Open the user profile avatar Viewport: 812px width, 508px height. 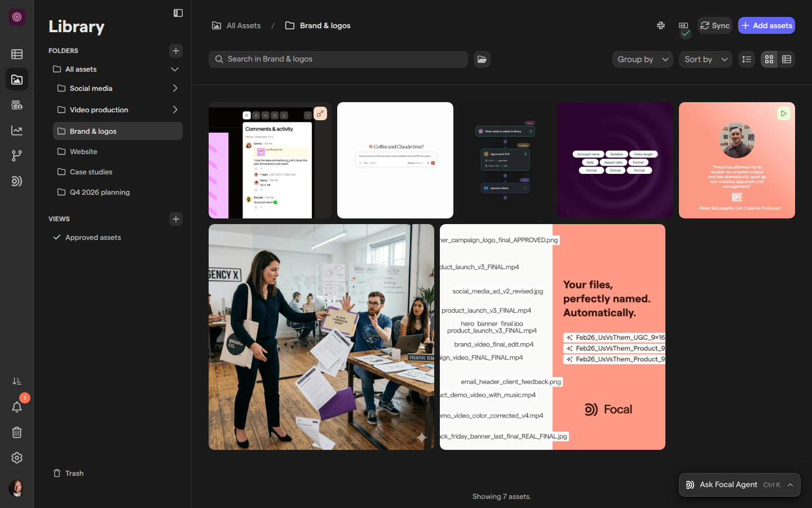pos(17,488)
